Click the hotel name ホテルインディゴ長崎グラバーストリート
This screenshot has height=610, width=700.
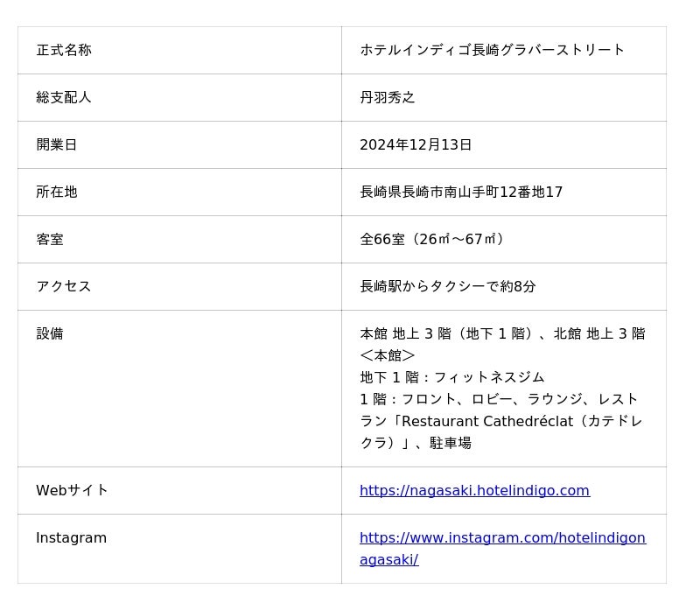click(x=492, y=51)
